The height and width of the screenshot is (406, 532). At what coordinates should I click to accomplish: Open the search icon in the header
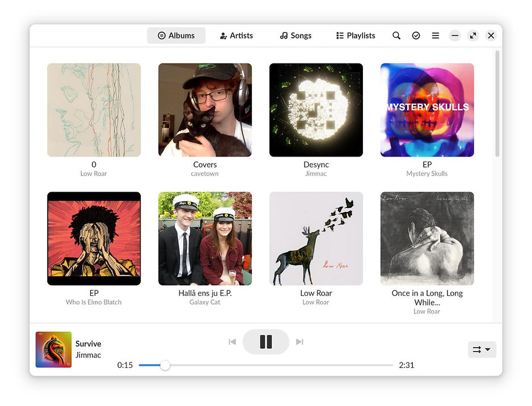coord(396,35)
